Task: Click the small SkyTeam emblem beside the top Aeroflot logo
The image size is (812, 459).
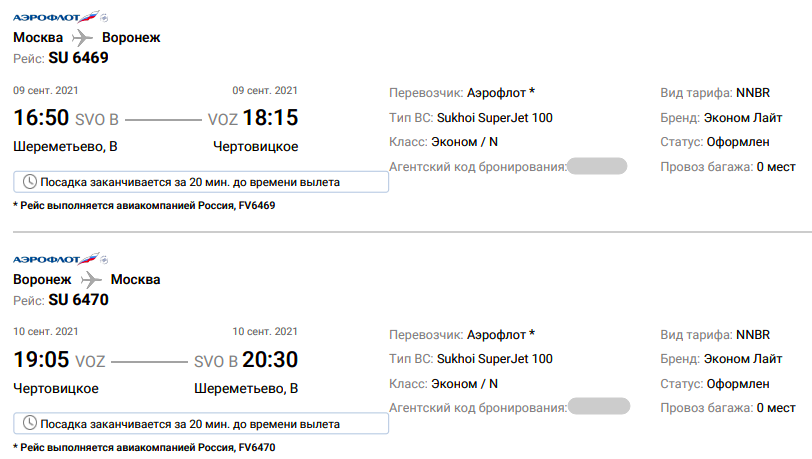Action: click(x=104, y=18)
